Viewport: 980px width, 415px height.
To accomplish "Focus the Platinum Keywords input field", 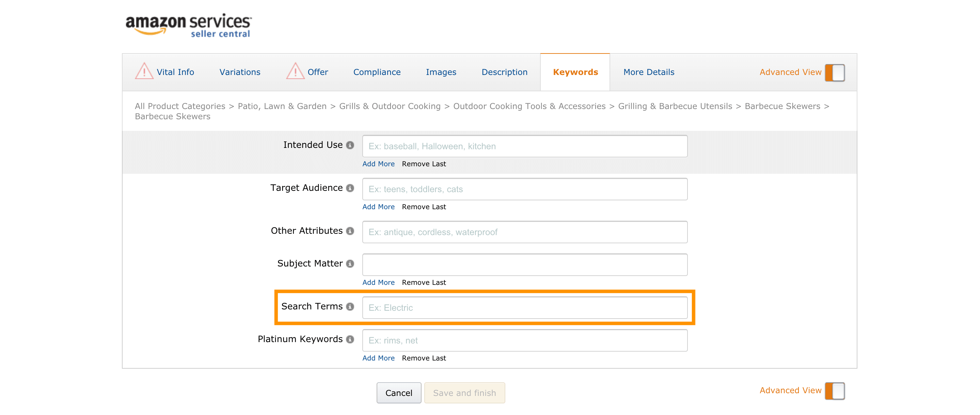I will 525,340.
